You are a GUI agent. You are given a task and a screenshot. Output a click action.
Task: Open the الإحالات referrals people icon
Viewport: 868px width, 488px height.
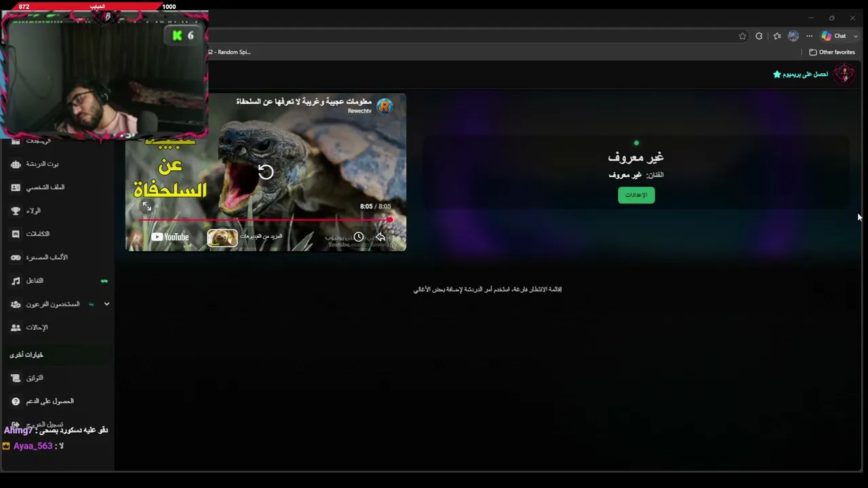(x=16, y=327)
